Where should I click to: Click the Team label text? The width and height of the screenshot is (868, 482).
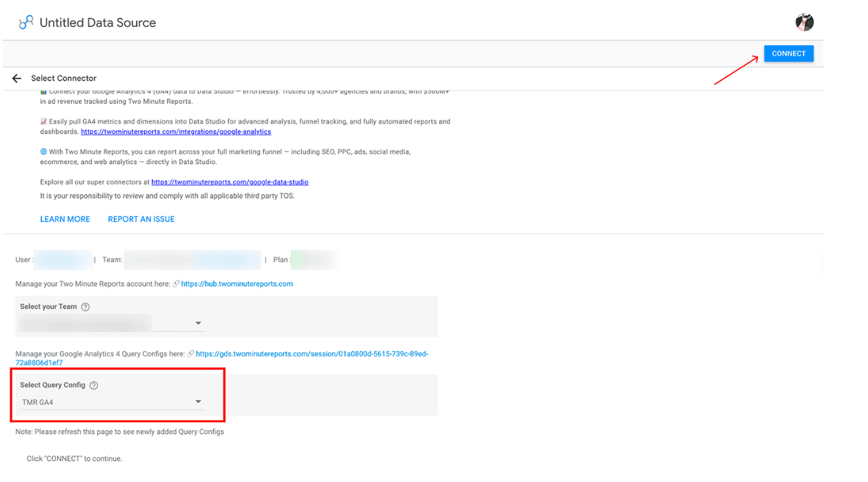[112, 260]
